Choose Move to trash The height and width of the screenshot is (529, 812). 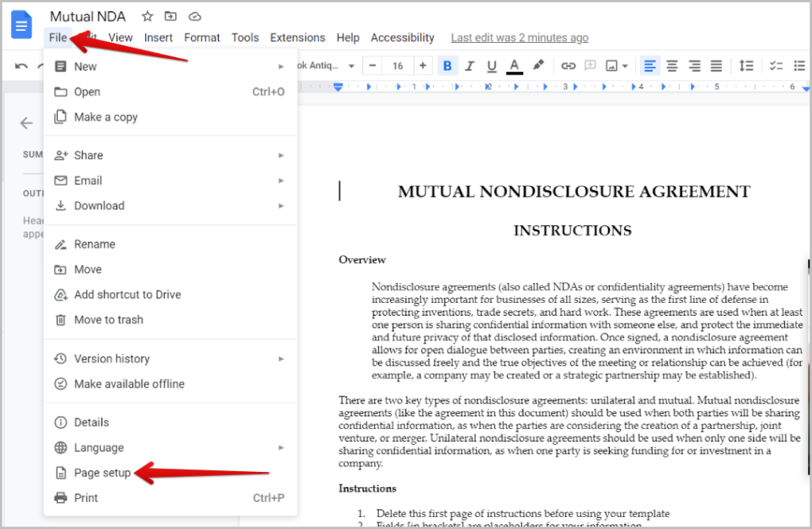click(170, 320)
